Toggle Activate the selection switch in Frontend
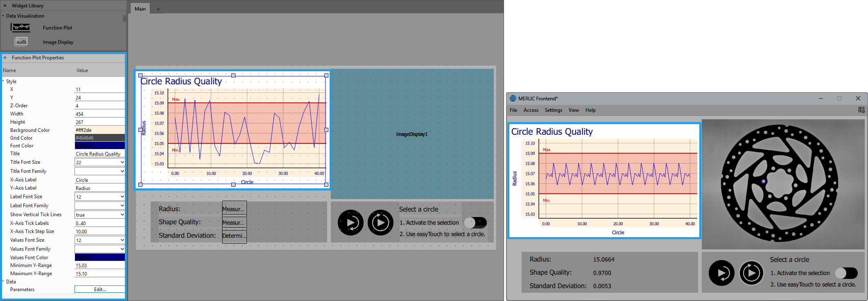Viewport: 868px width, 301px height. pyautogui.click(x=846, y=273)
